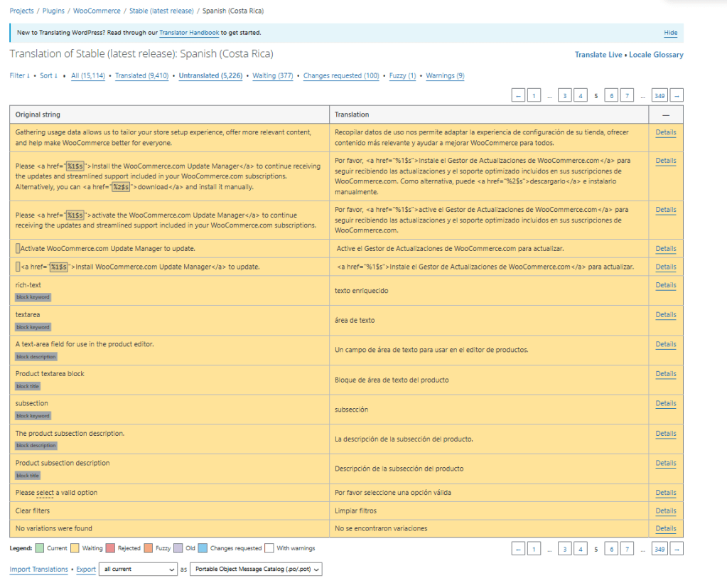Select translation 'No se encontraron variaciones'
This screenshot has width=727, height=588.
[x=381, y=528]
